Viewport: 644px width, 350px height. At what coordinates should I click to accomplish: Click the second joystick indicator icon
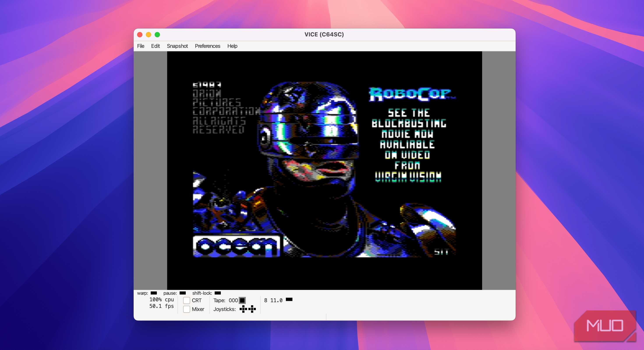(x=252, y=309)
